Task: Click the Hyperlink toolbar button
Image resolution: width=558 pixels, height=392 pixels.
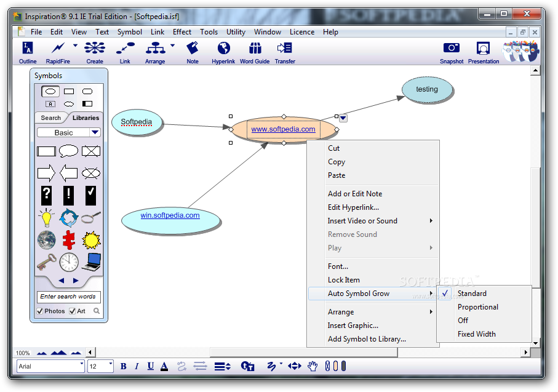Action: 223,52
